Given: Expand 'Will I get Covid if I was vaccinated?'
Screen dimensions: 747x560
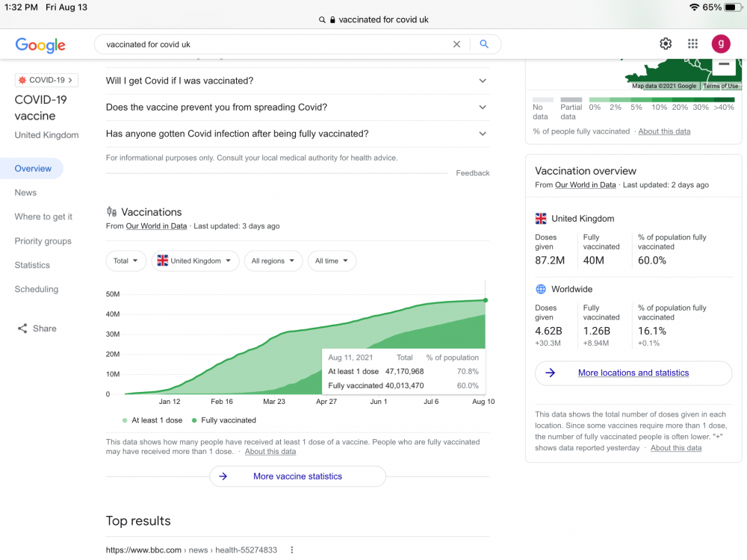Looking at the screenshot, I should (x=297, y=81).
